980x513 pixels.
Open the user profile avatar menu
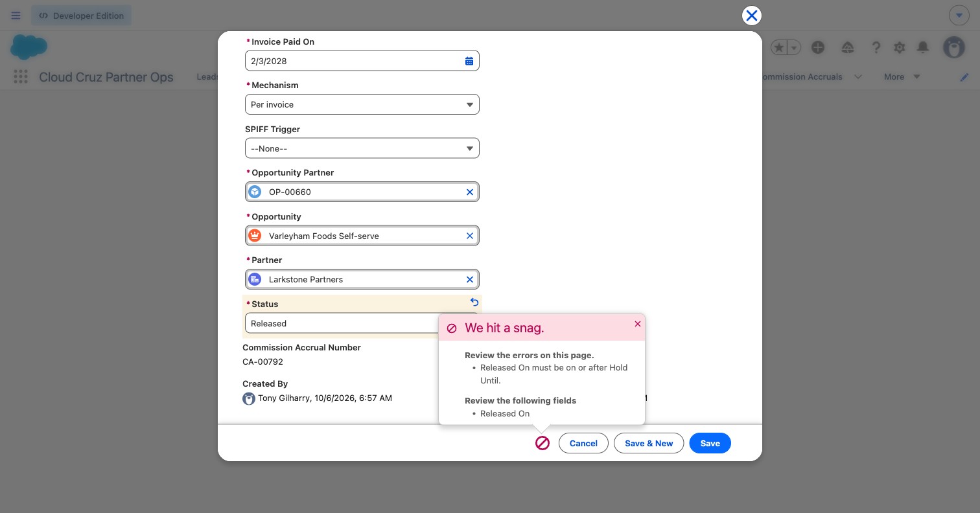(x=954, y=47)
